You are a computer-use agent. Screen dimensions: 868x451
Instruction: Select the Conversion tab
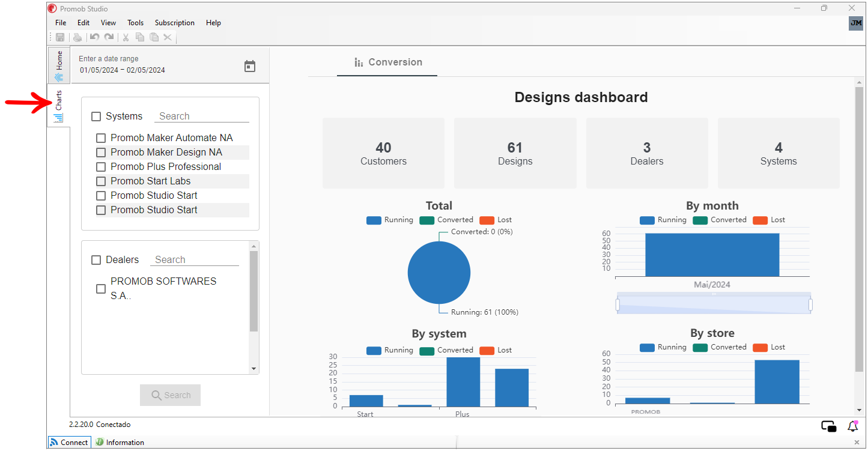(387, 62)
